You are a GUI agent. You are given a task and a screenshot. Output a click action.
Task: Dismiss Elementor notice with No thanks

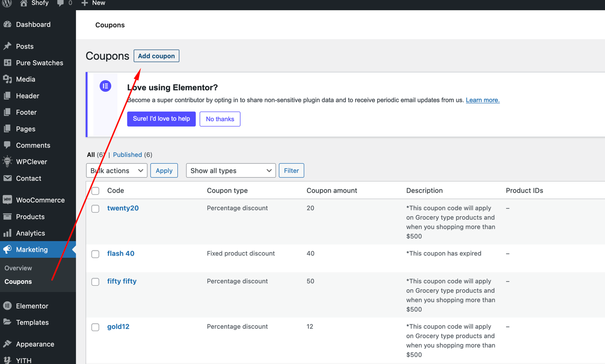pos(220,119)
